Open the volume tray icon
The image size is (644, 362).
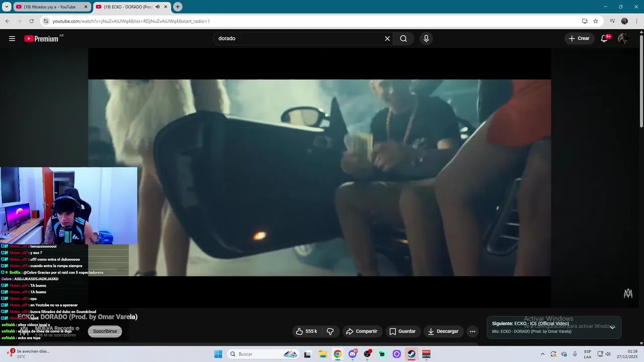[x=608, y=354]
